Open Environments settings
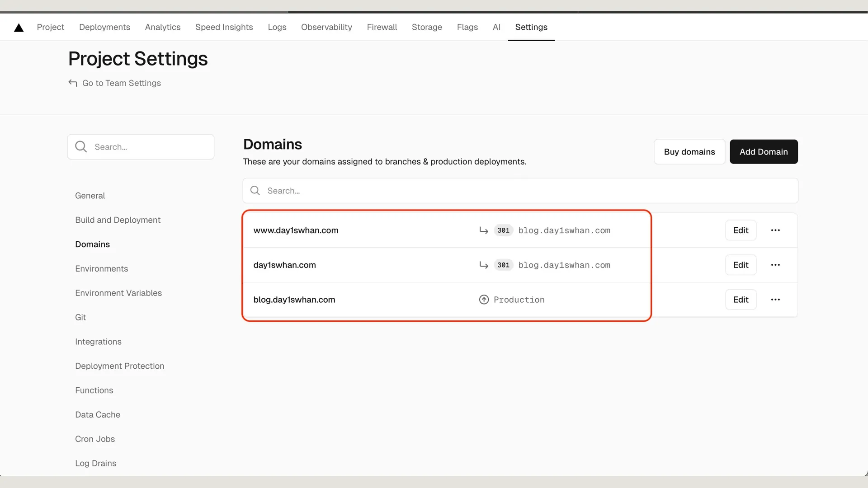The width and height of the screenshot is (868, 488). pos(101,269)
